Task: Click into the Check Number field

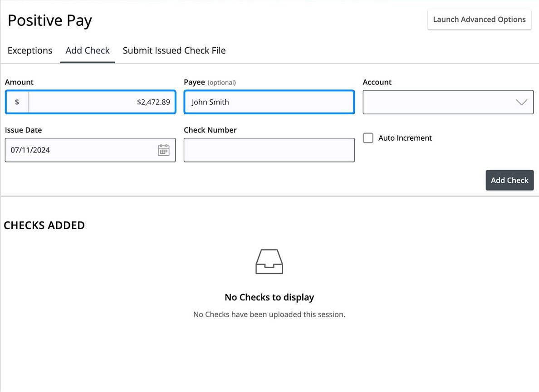Action: pos(269,150)
